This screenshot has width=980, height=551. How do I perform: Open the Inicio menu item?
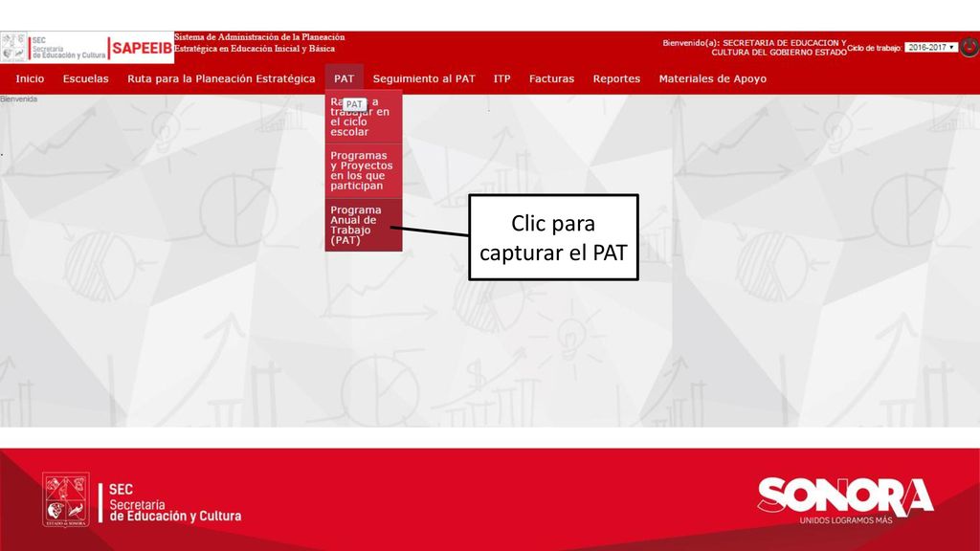[x=30, y=78]
